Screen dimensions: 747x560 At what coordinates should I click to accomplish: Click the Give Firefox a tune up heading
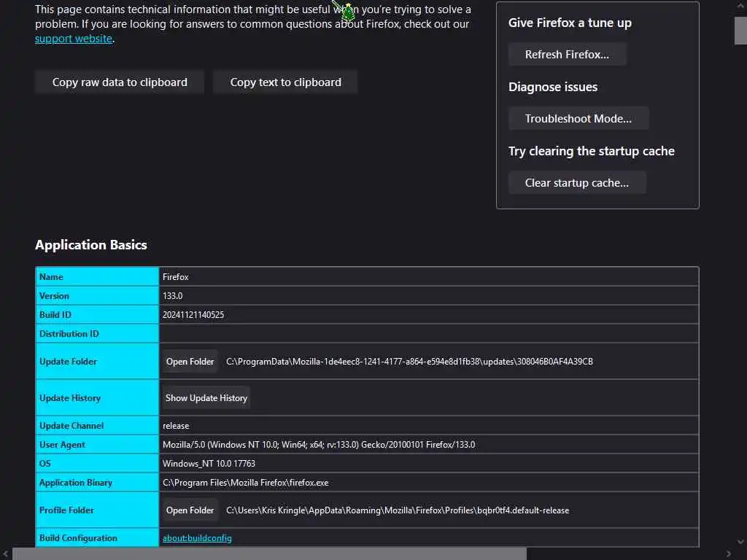pyautogui.click(x=570, y=23)
